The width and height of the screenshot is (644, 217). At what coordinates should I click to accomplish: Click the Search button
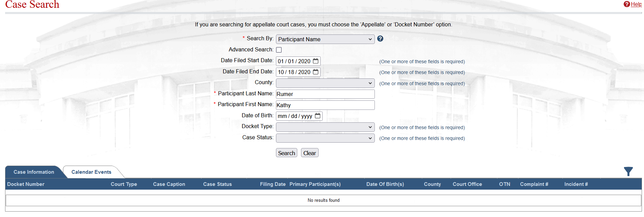[x=286, y=153]
